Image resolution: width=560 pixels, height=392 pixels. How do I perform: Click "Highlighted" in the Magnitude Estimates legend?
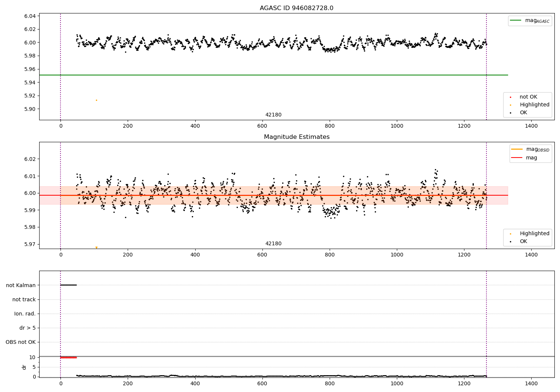pos(535,233)
